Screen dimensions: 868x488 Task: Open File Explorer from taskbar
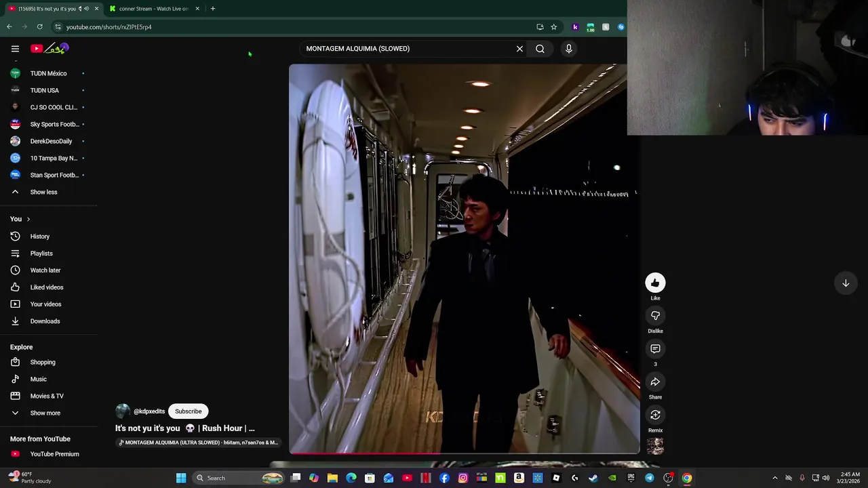(x=332, y=478)
